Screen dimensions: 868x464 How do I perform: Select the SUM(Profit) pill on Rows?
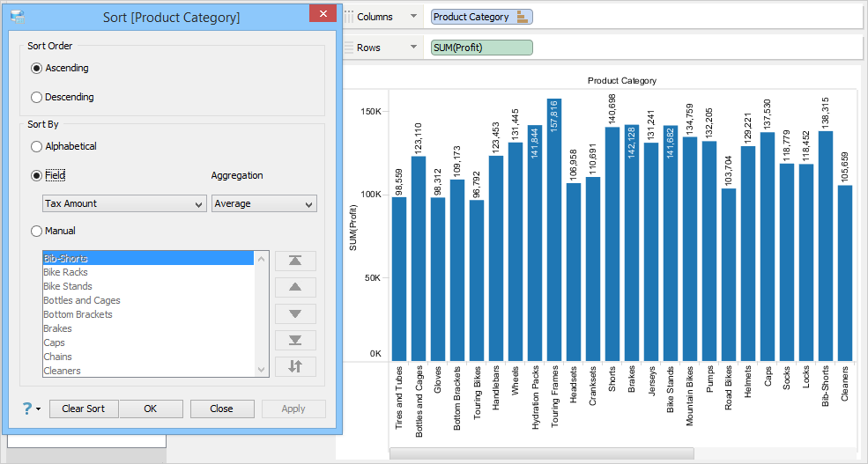[x=482, y=48]
